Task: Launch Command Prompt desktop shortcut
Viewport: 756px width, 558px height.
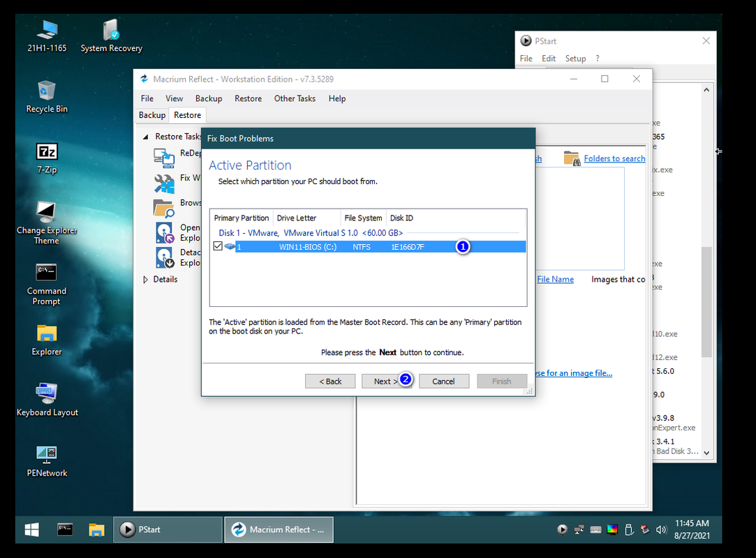Action: tap(46, 285)
